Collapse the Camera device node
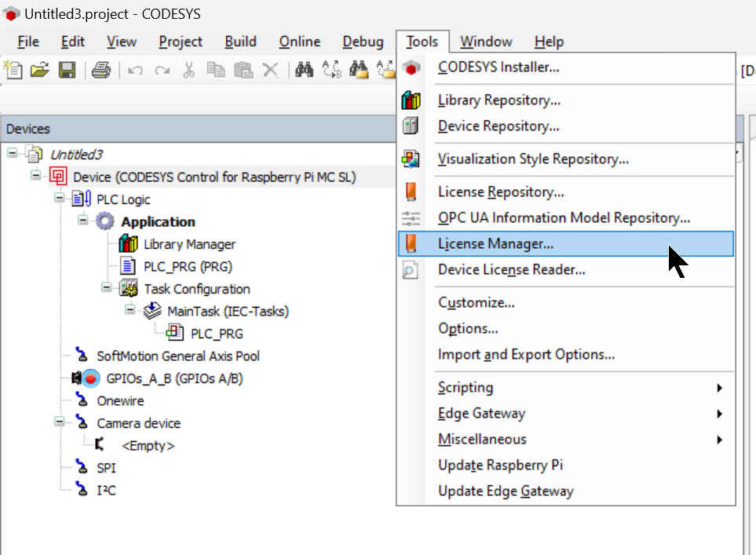 click(60, 422)
